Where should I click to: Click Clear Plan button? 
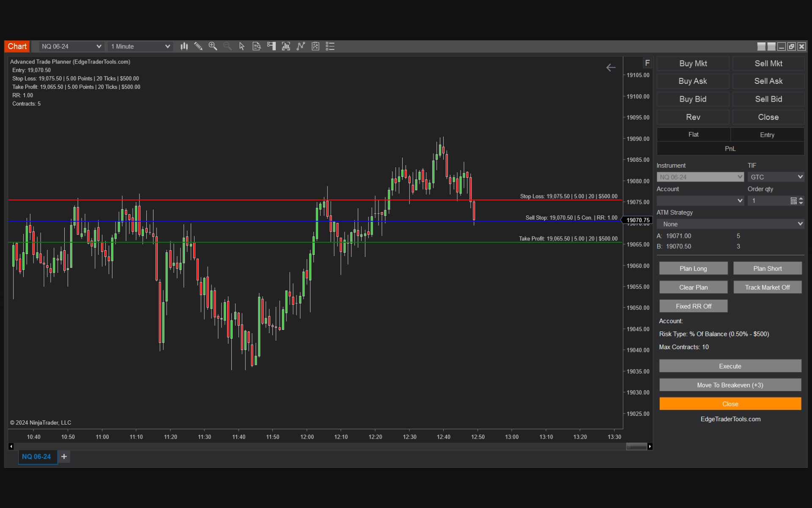[693, 287]
